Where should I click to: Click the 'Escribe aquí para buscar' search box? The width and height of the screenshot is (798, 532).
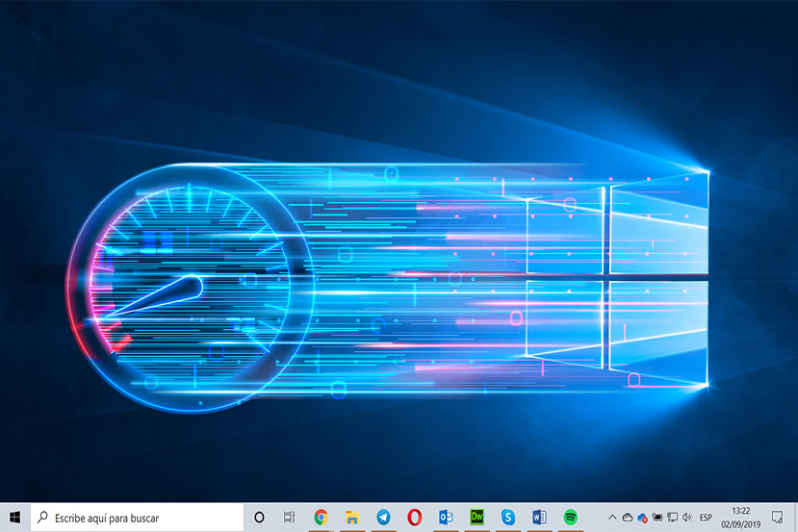click(x=137, y=518)
